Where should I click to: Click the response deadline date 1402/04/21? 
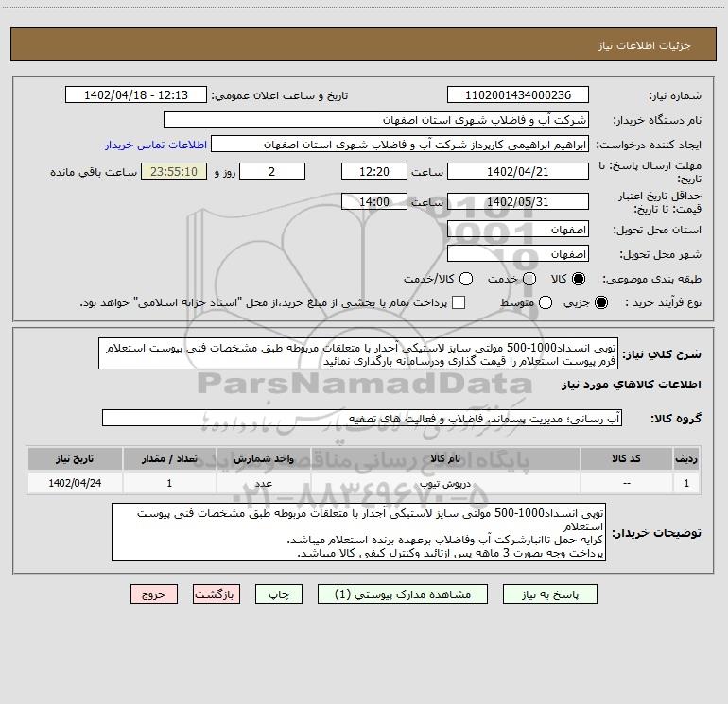point(518,171)
